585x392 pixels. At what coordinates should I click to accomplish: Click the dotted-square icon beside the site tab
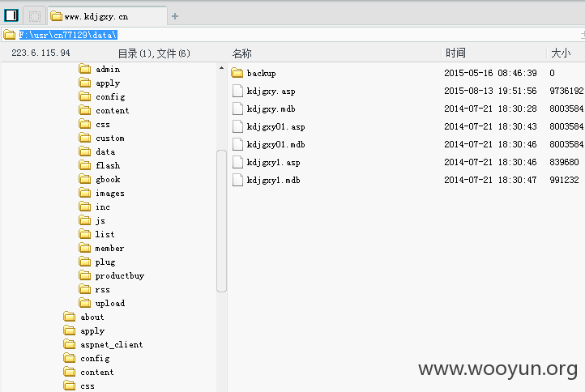35,16
